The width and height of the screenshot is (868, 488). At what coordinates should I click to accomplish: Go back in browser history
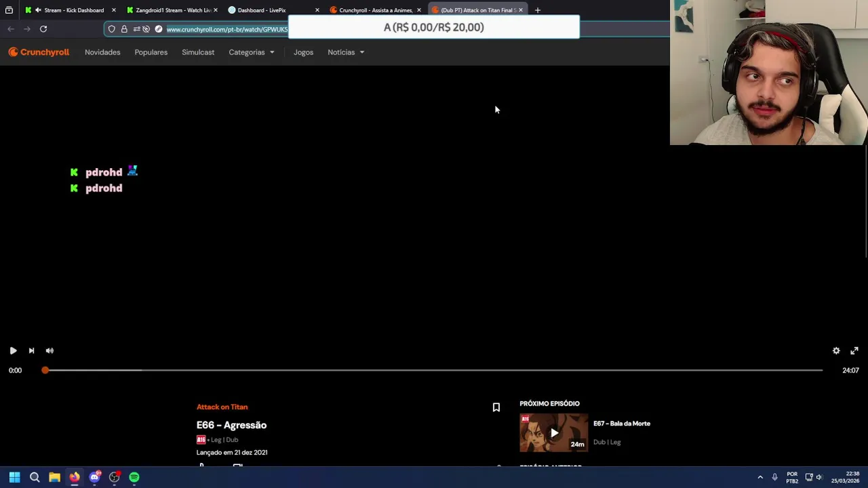[x=11, y=28]
